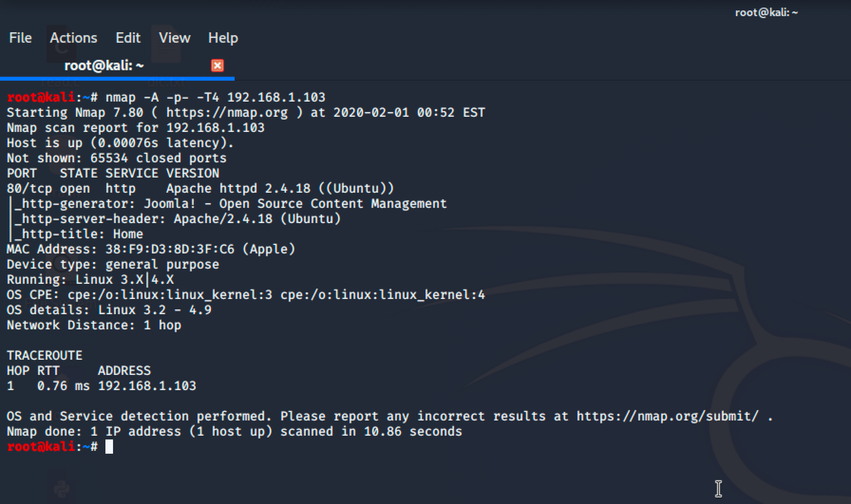The width and height of the screenshot is (851, 504).
Task: Open the https://nmap.org/submit/ link
Action: (667, 416)
